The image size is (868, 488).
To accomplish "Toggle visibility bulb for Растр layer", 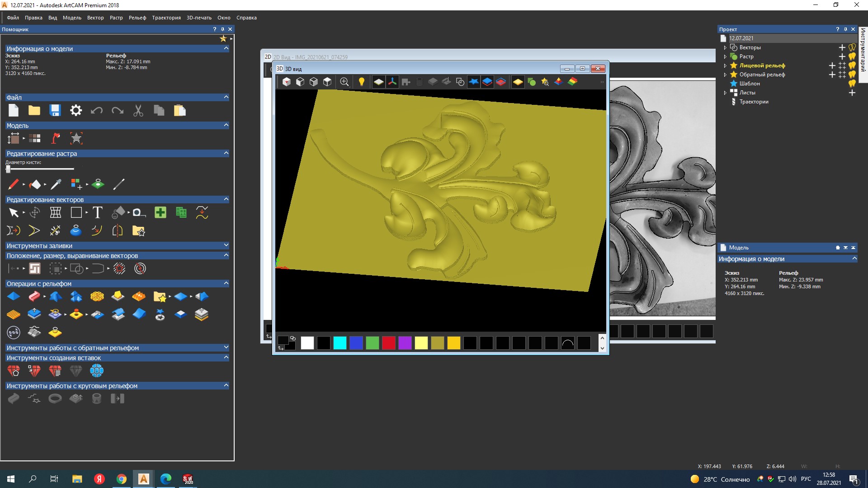I will tap(852, 56).
